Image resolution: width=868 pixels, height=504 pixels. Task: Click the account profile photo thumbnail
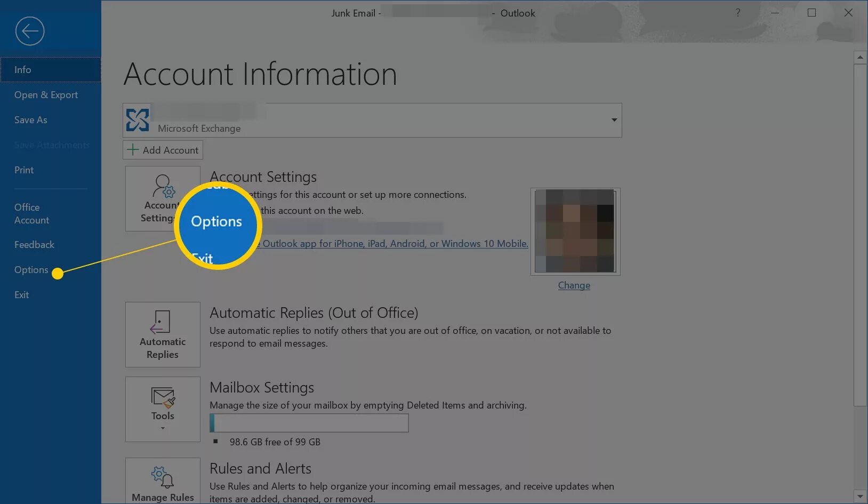click(x=575, y=231)
